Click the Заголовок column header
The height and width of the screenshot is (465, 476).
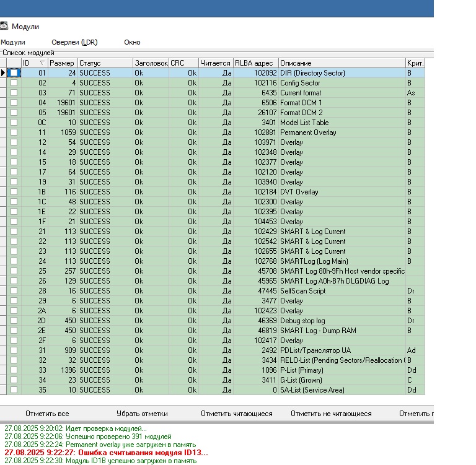[x=151, y=63]
